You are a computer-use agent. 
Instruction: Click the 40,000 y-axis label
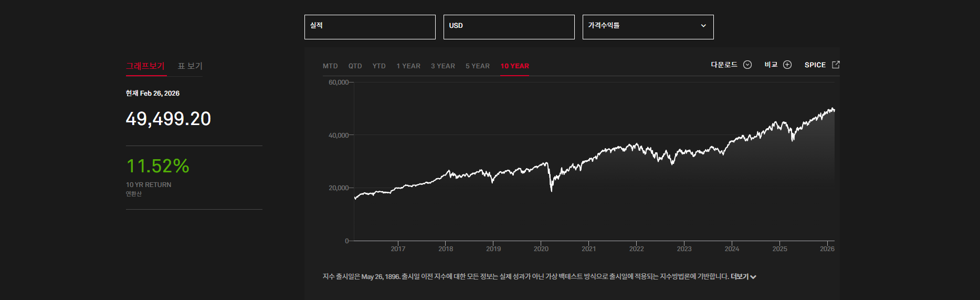339,136
